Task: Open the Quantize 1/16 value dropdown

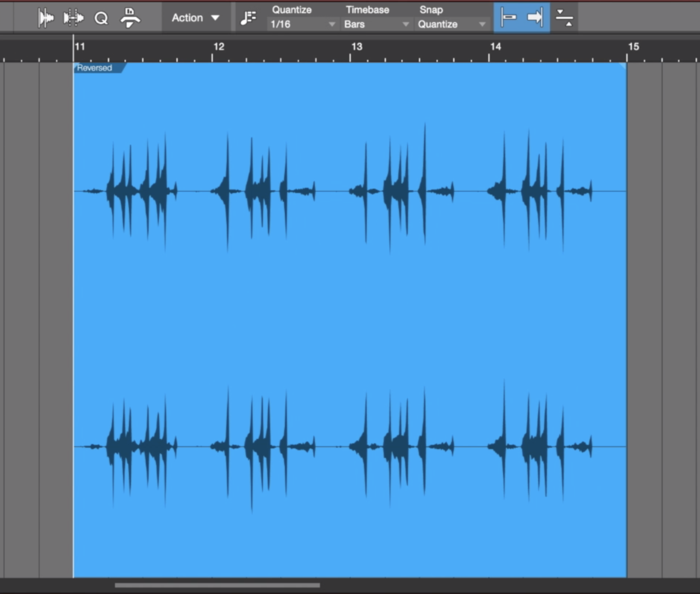Action: 303,24
